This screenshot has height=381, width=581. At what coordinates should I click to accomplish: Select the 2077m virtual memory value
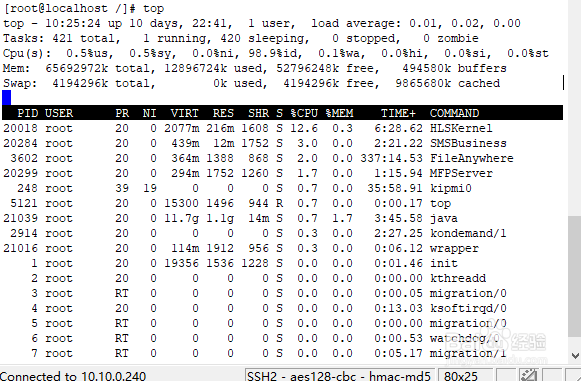point(181,128)
